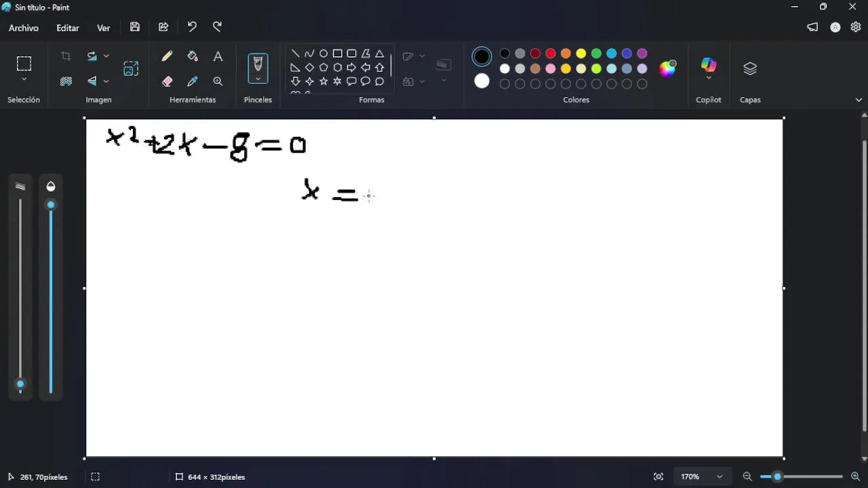Choose the Hexagon shape

click(338, 67)
